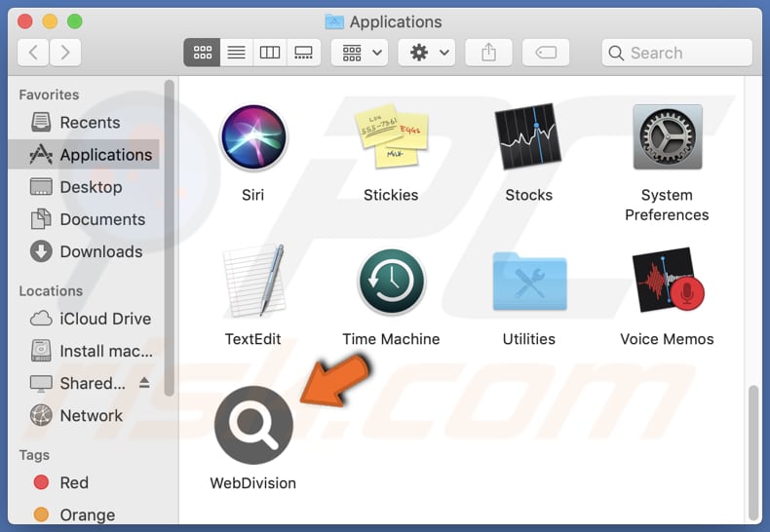Click the sidebar vertical scrollbar
Viewport: 770px width, 532px height.
[170, 238]
